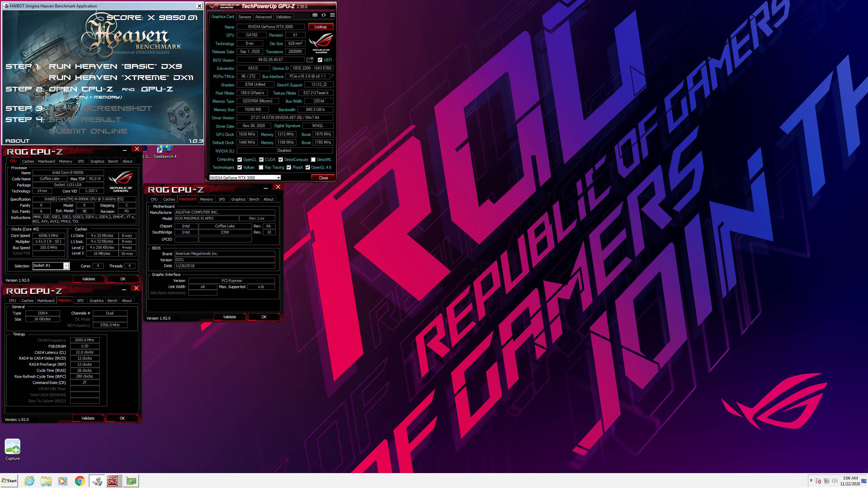
Task: Click the Core Speed value 6098.5 MHz
Action: pos(48,236)
